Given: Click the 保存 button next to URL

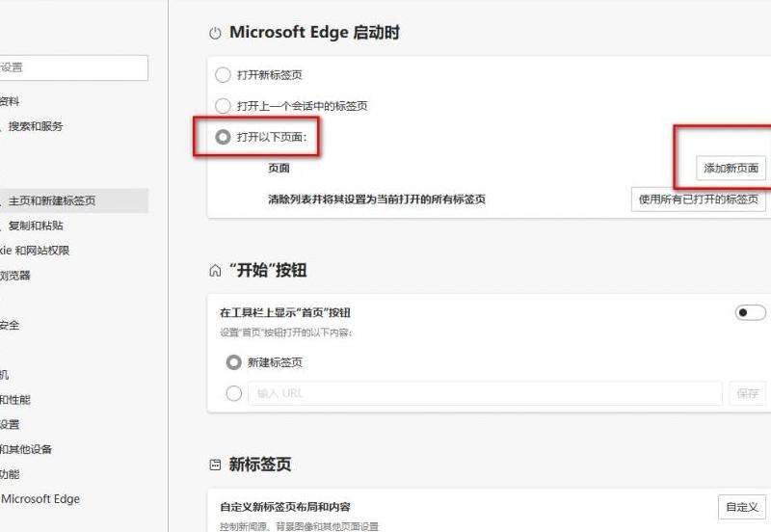Looking at the screenshot, I should 747,393.
